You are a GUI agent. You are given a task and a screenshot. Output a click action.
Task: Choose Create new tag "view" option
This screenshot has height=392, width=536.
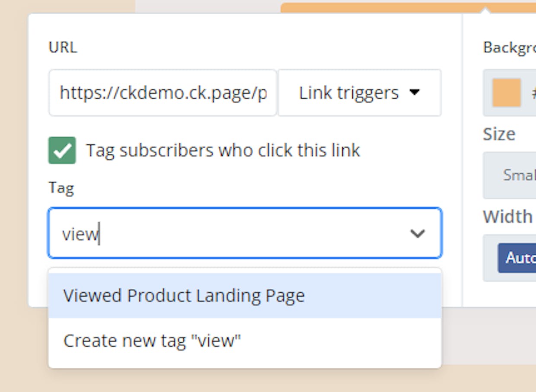pos(245,341)
